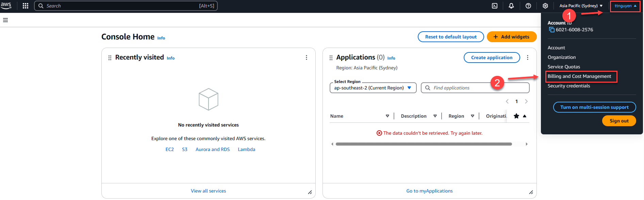Image resolution: width=644 pixels, height=200 pixels.
Task: Open the notifications bell
Action: (511, 6)
